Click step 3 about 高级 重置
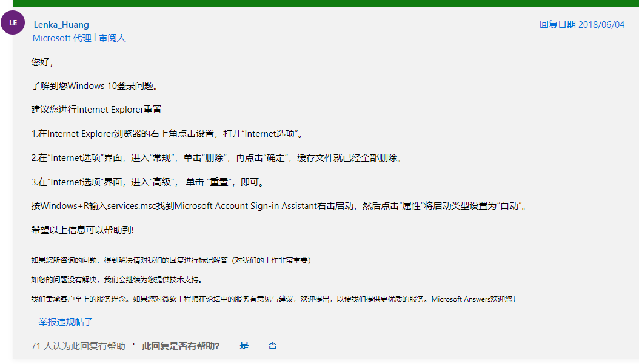This screenshot has height=364, width=639. click(149, 182)
